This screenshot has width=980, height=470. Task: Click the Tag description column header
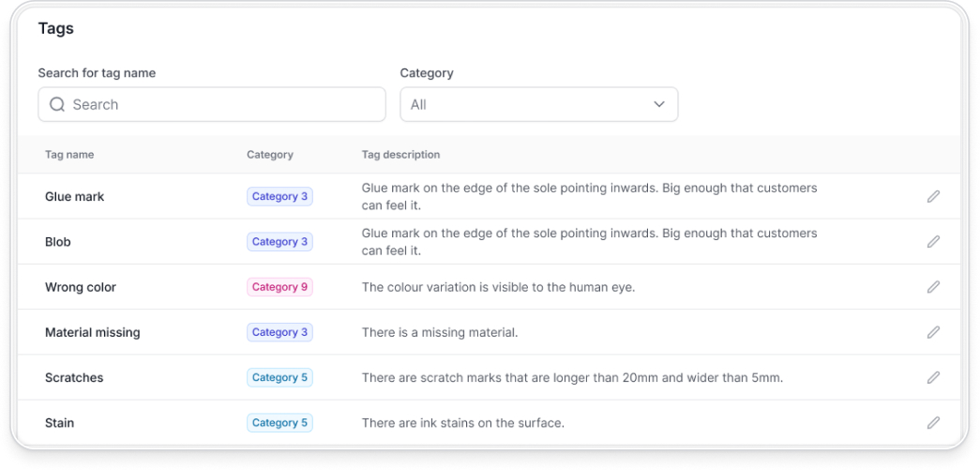(400, 155)
